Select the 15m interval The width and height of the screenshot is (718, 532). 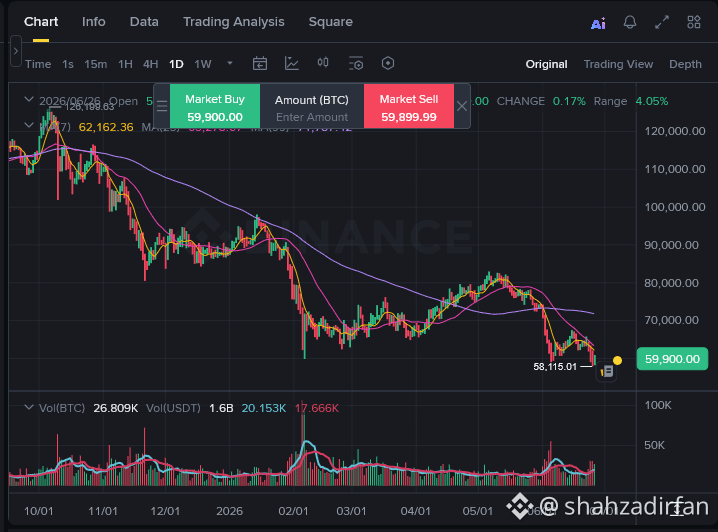(96, 64)
